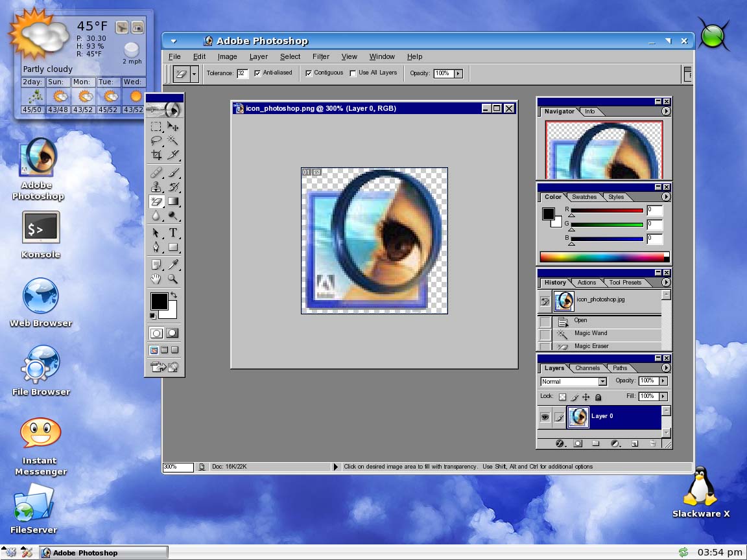Open the Opacity slider arrow in options bar
Viewport: 747px width, 560px height.
(x=458, y=73)
